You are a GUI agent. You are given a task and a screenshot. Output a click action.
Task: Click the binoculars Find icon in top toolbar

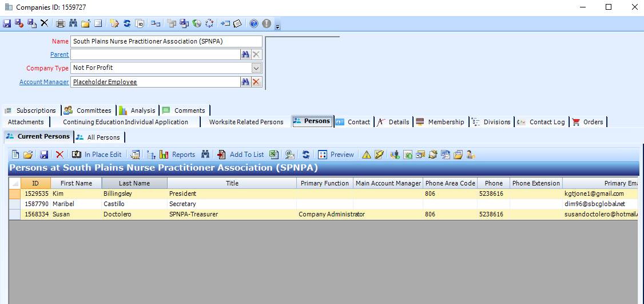(73, 23)
